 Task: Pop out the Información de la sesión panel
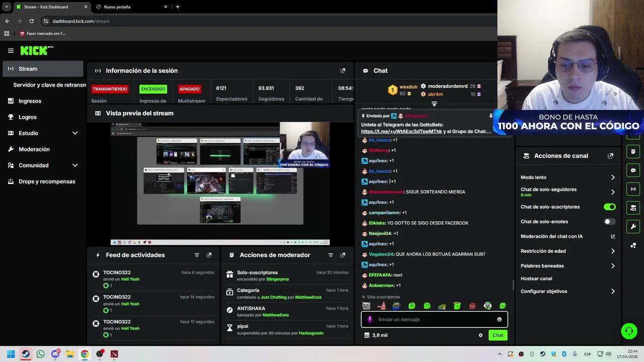pyautogui.click(x=343, y=71)
